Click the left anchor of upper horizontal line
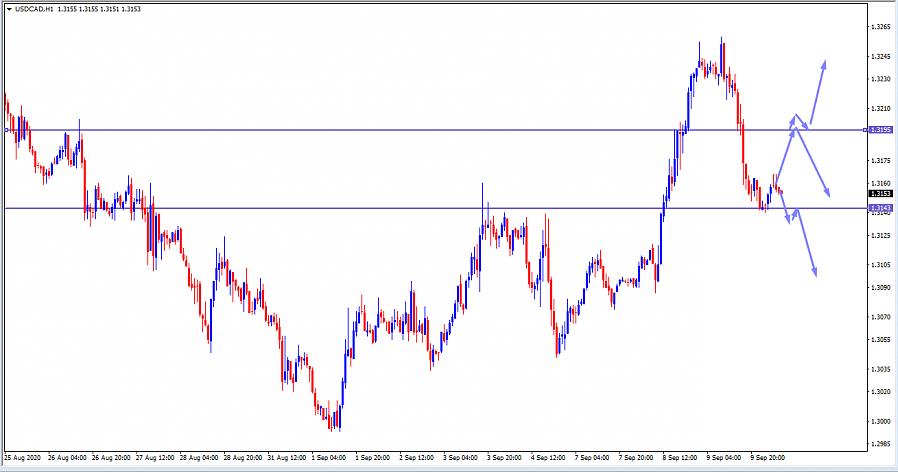 (7, 130)
